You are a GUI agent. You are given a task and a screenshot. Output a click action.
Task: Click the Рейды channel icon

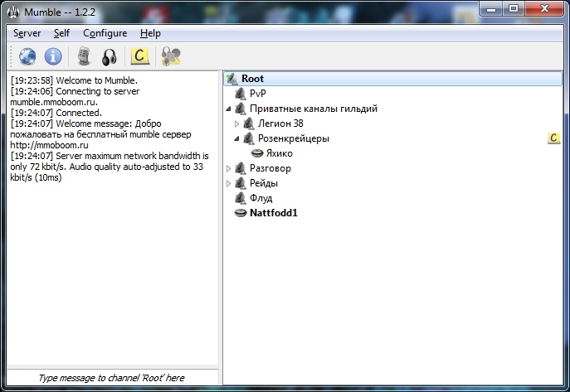pyautogui.click(x=241, y=183)
